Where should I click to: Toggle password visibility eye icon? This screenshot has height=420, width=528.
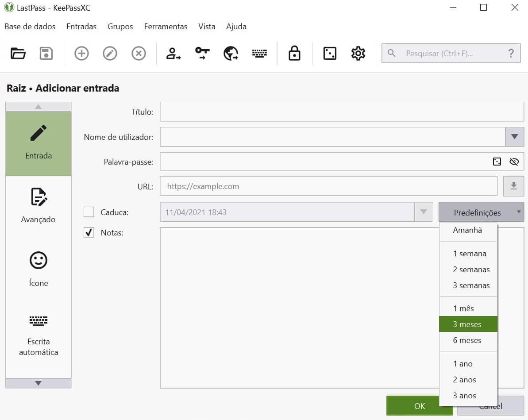pos(514,162)
